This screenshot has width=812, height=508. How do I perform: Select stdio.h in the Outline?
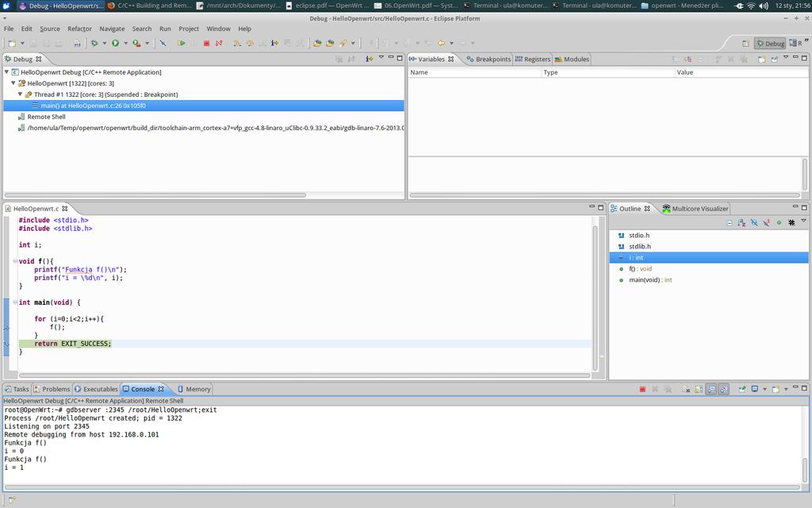639,235
